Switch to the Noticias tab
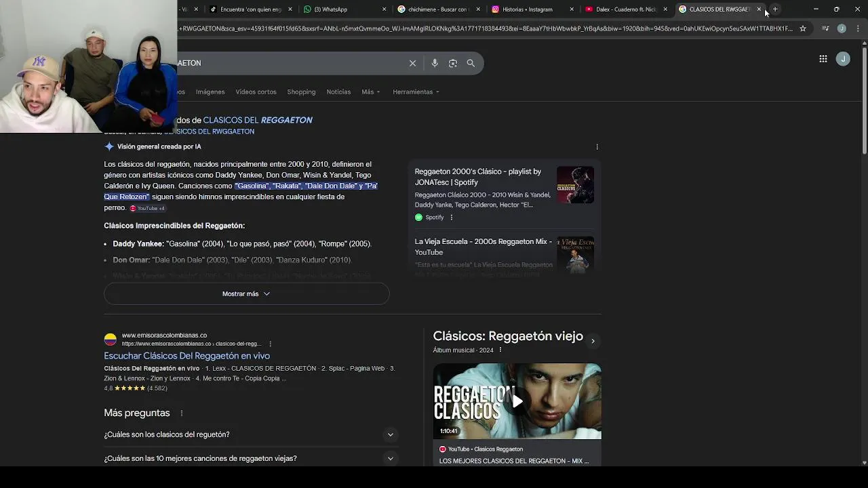868x488 pixels. pos(338,91)
